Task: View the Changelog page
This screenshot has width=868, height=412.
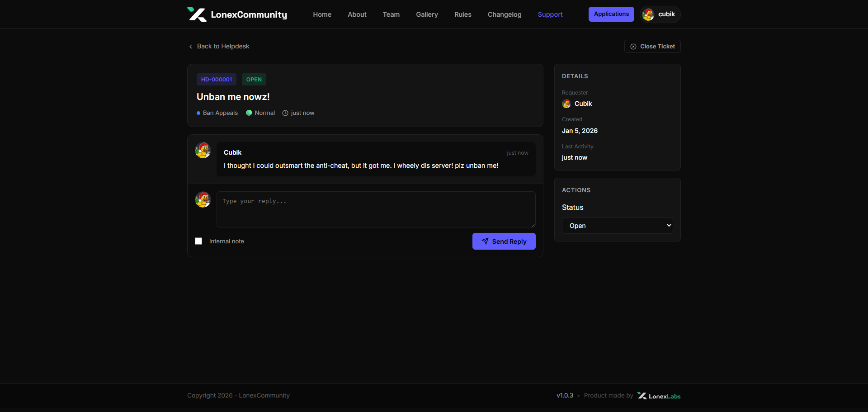Action: pyautogui.click(x=504, y=14)
